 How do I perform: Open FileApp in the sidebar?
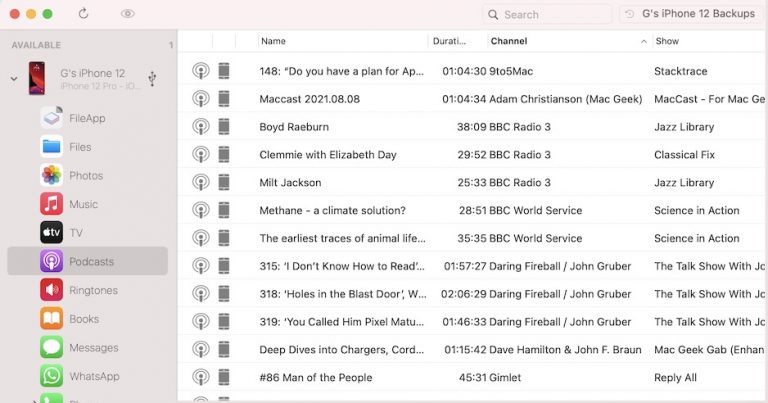coord(86,118)
